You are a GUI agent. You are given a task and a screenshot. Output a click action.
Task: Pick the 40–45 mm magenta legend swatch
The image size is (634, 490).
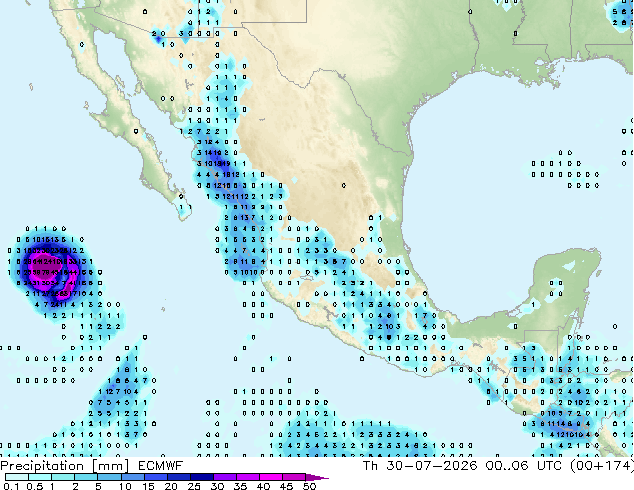pyautogui.click(x=271, y=477)
